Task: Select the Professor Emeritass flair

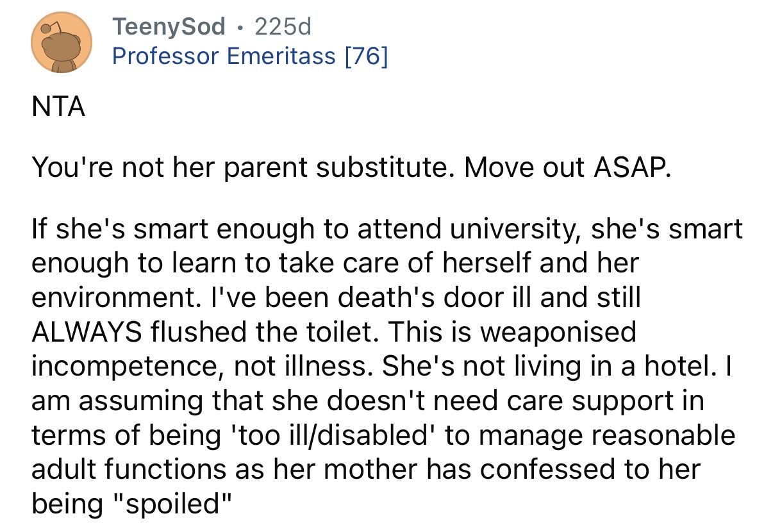Action: (x=224, y=56)
